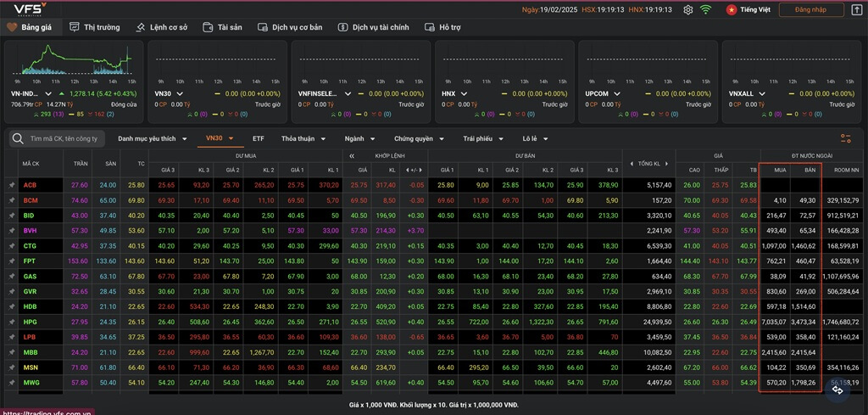Open the BVH stock symbol
Image resolution: width=868 pixels, height=415 pixels.
click(31, 231)
